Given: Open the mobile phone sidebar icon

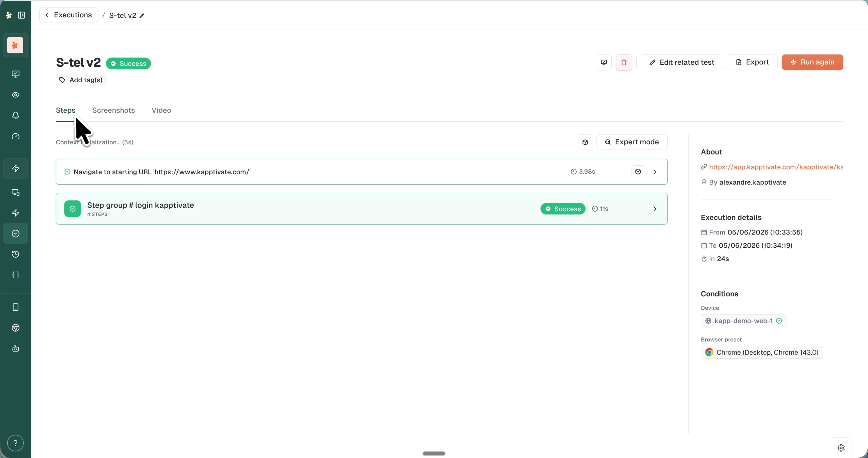Looking at the screenshot, I should [x=16, y=307].
